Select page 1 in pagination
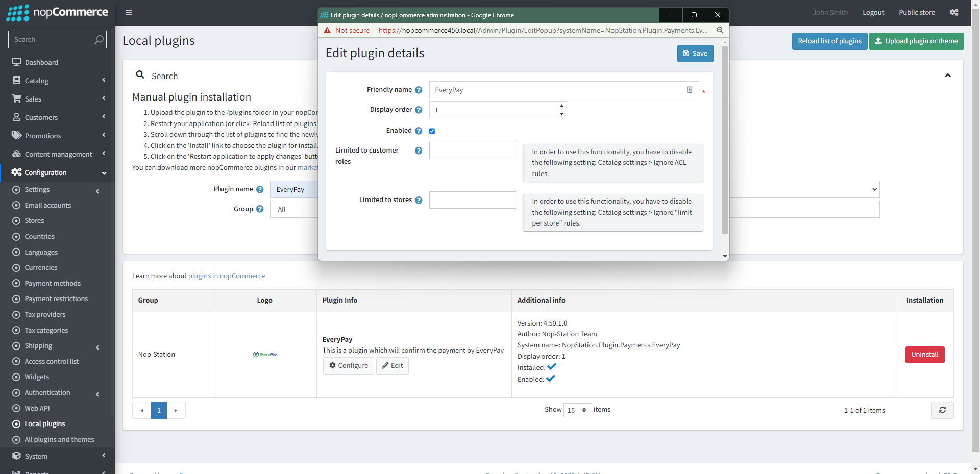Screen dimensions: 980x474 159,410
